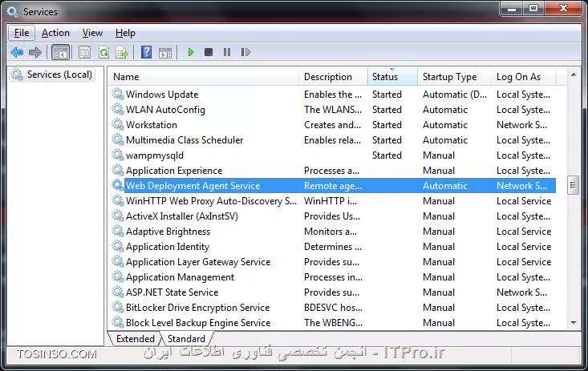Image resolution: width=588 pixels, height=371 pixels.
Task: Sort by the Name column header
Action: [x=204, y=77]
